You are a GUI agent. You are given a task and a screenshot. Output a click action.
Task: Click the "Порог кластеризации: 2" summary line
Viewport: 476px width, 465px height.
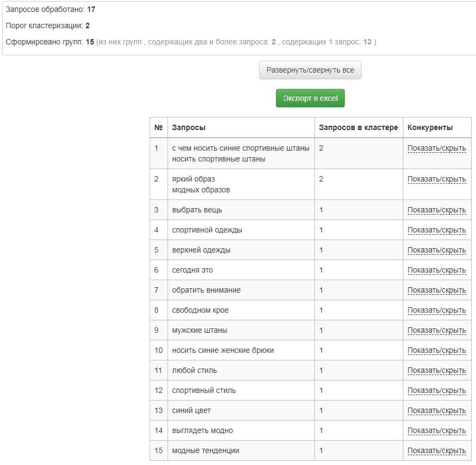click(x=48, y=25)
